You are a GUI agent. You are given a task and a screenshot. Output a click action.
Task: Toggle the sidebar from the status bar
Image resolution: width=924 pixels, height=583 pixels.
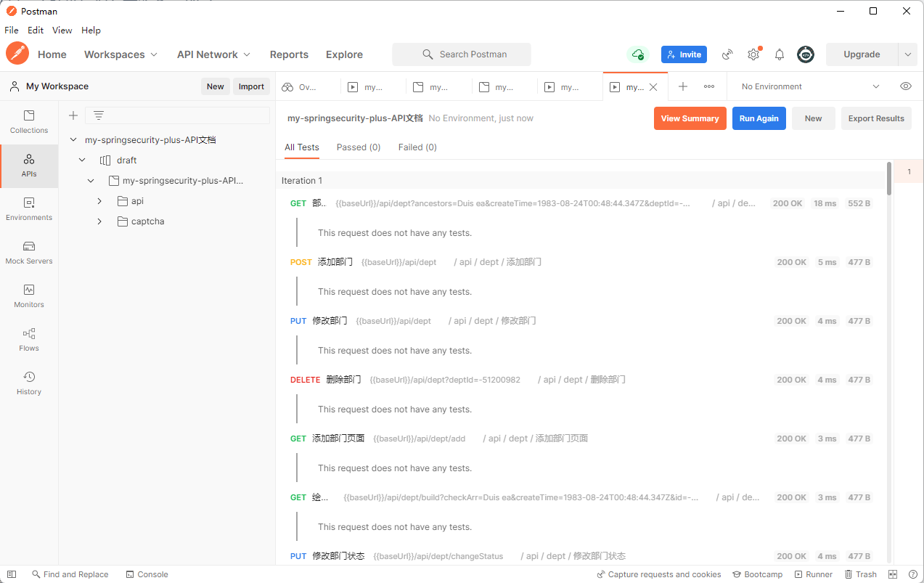click(x=12, y=574)
